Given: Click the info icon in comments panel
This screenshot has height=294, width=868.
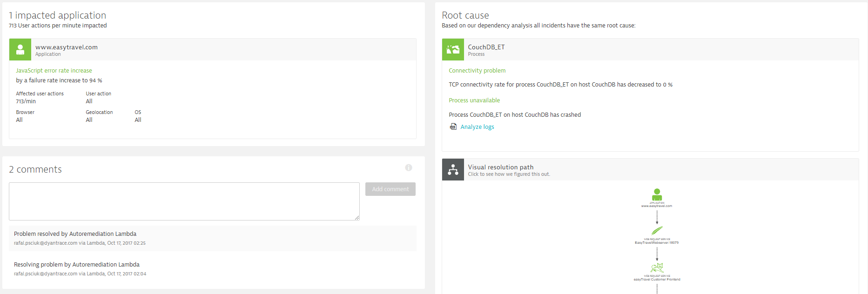Looking at the screenshot, I should pyautogui.click(x=409, y=167).
